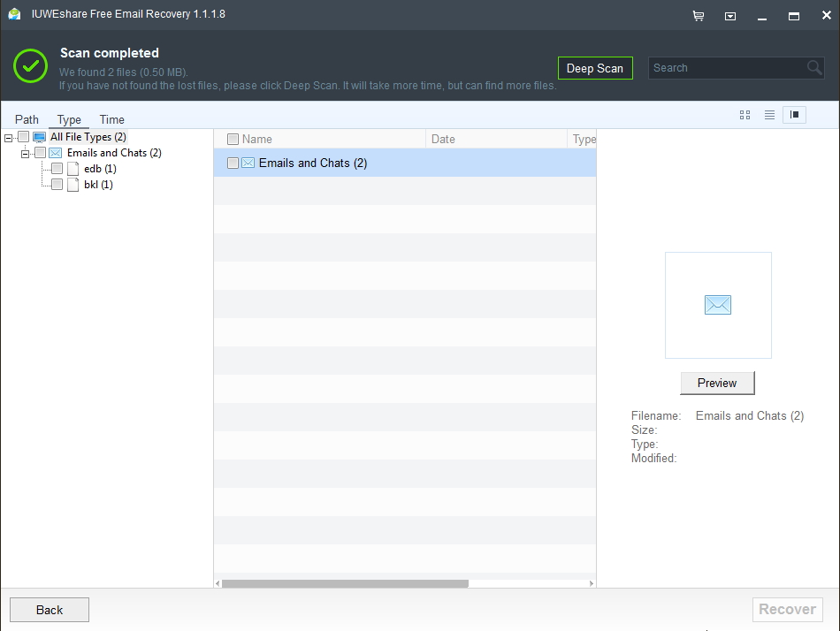Image resolution: width=840 pixels, height=631 pixels.
Task: Select the edb (1) tree item
Action: point(100,169)
